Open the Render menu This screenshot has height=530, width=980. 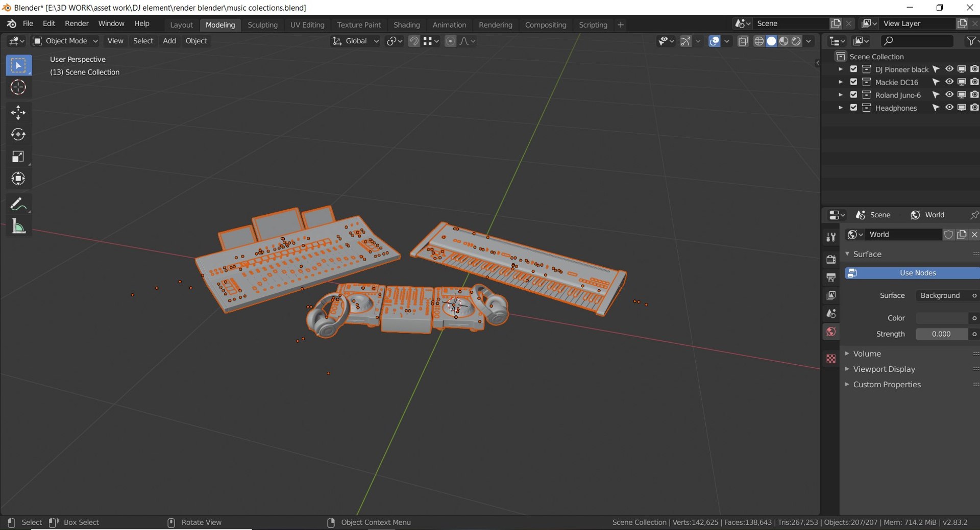pos(77,23)
